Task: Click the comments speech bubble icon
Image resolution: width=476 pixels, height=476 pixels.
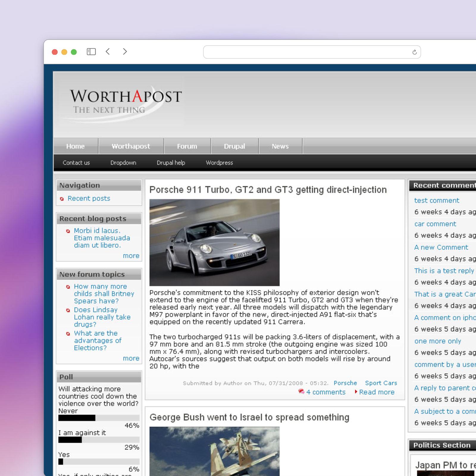Action: 301,392
